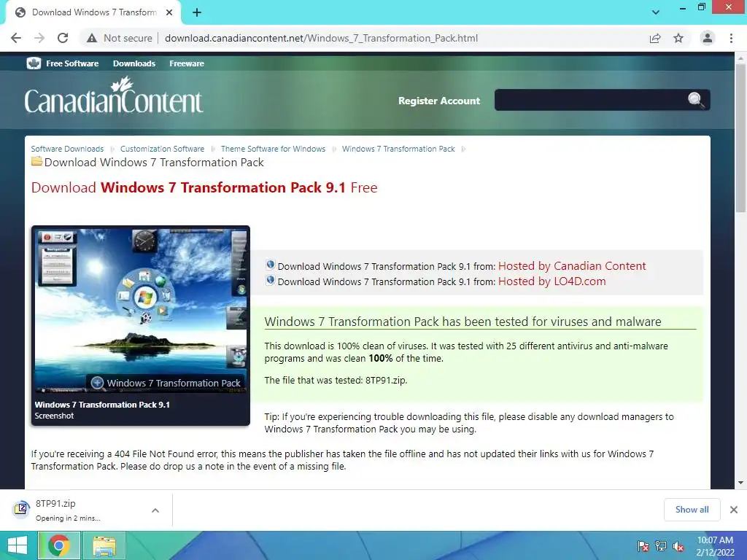Open the Free Software menu item
This screenshot has width=747, height=560.
coord(72,63)
